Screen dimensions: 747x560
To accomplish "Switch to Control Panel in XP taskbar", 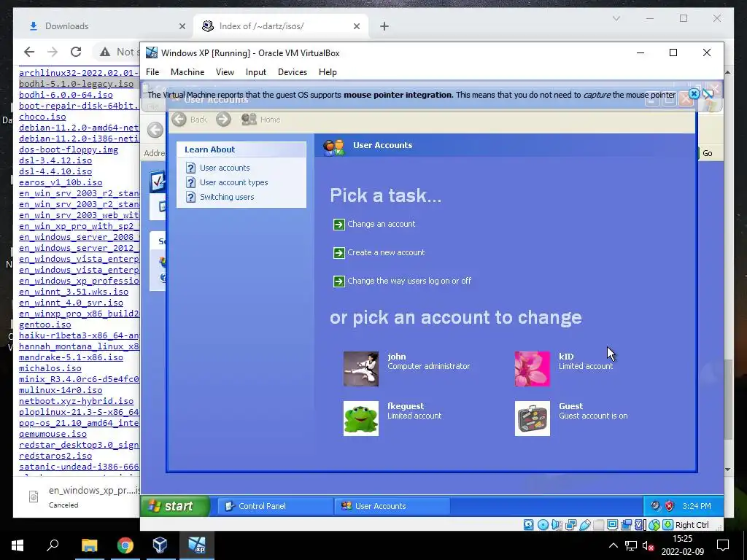I will 275,506.
